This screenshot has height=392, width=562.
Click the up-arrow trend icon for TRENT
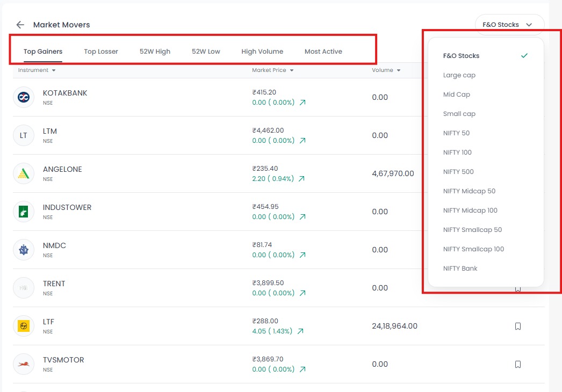(x=302, y=293)
